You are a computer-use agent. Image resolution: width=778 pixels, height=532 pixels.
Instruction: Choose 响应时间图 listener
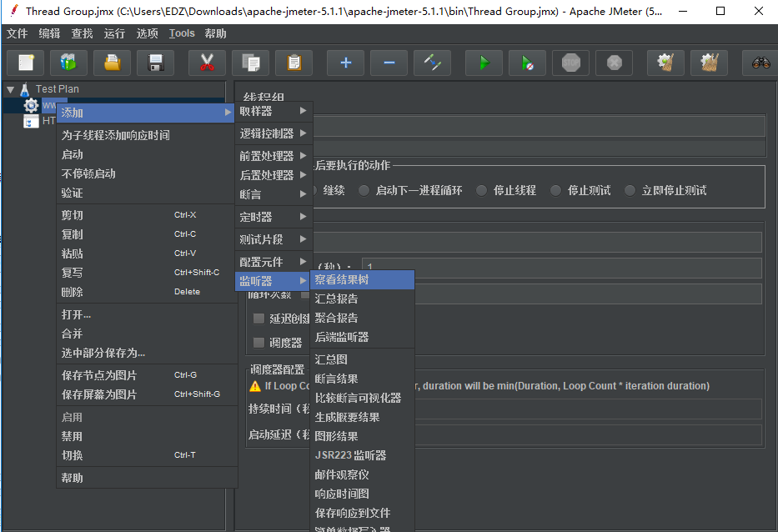coord(362,494)
